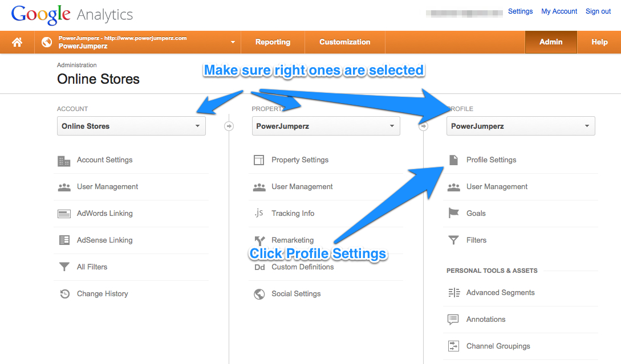Expand the Account dropdown showing Online Stores

pyautogui.click(x=132, y=126)
